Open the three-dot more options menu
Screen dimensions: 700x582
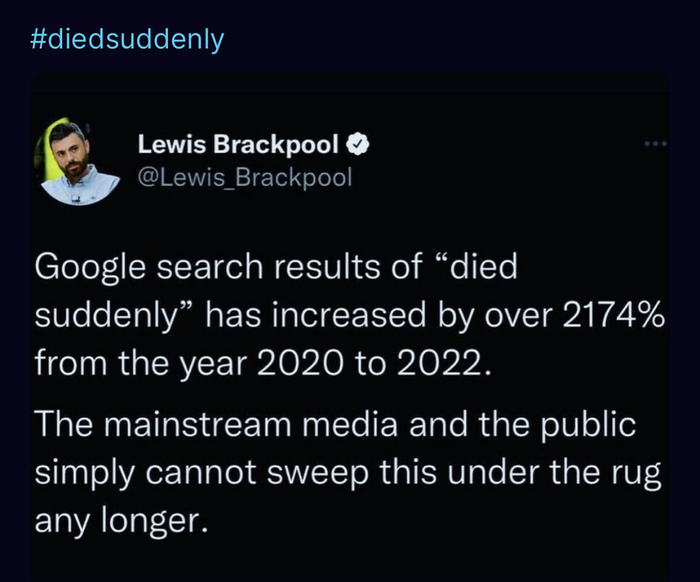coord(655,144)
